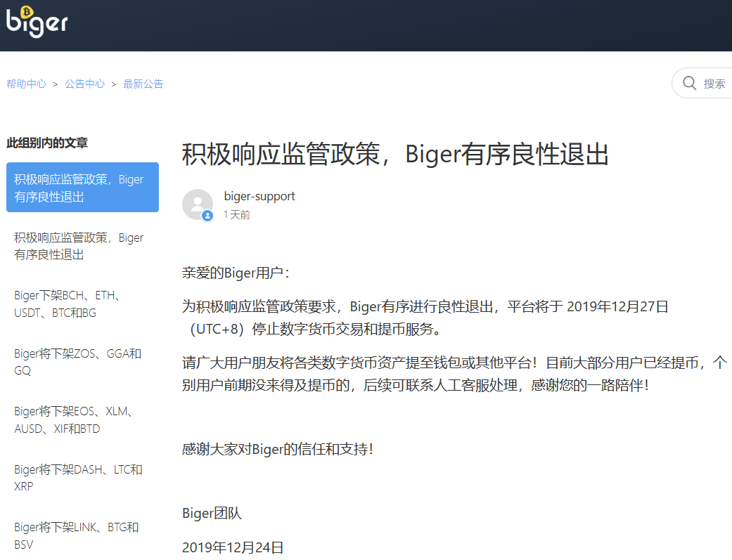The image size is (732, 560).
Task: Click the date 2019年12月24日
Action: coord(233,547)
